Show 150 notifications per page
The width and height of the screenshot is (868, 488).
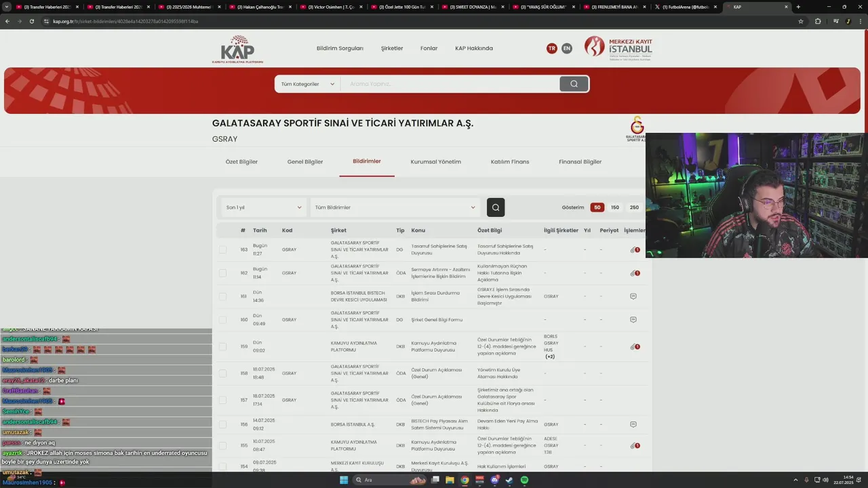point(615,207)
